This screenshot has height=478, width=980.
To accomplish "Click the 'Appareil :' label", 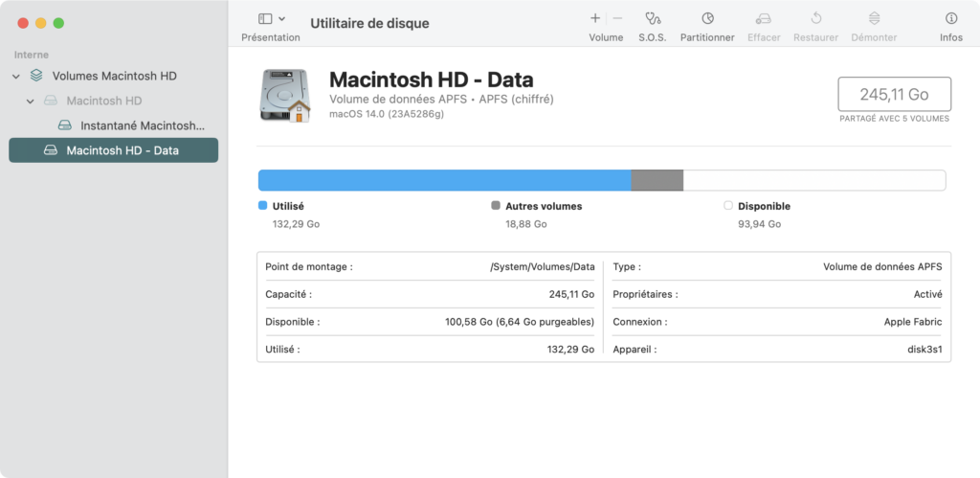I will (635, 349).
